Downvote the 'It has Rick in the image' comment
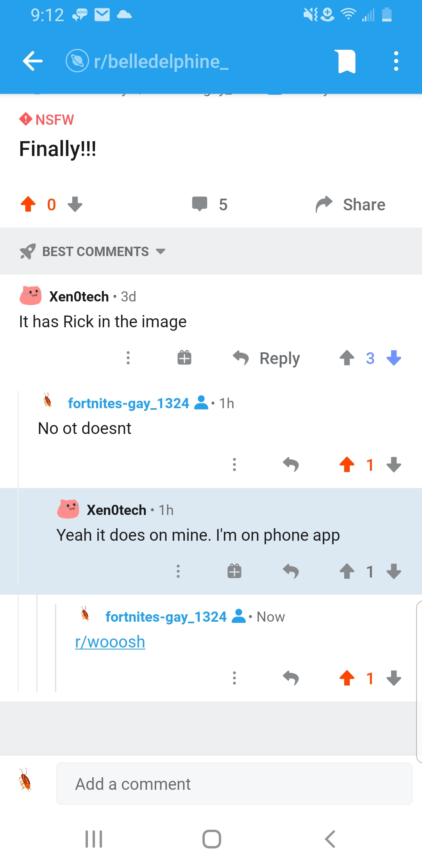The height and width of the screenshot is (868, 422). point(393,358)
